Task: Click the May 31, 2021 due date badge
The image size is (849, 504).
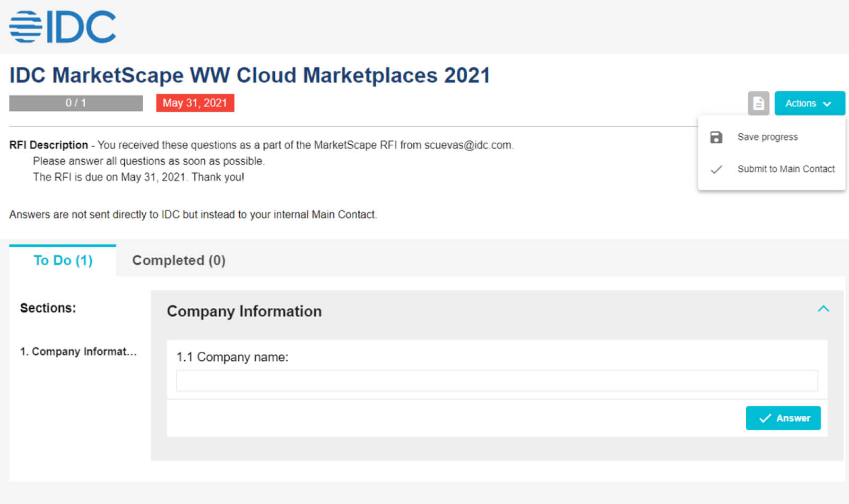Action: click(x=195, y=103)
